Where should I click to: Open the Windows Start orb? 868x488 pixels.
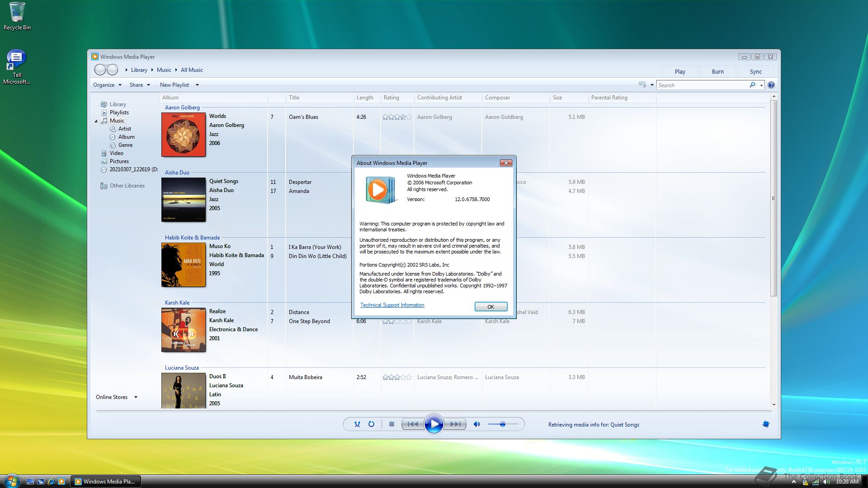pos(11,480)
